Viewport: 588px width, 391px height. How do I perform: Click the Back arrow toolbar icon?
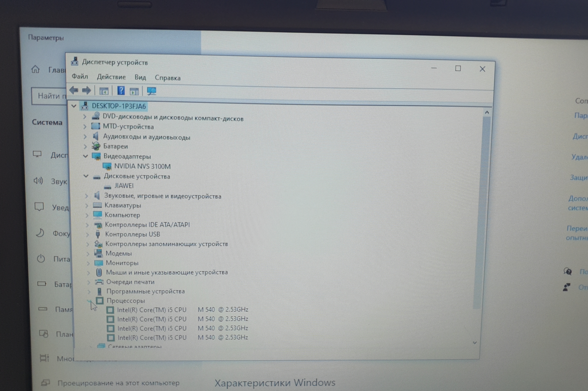point(74,90)
